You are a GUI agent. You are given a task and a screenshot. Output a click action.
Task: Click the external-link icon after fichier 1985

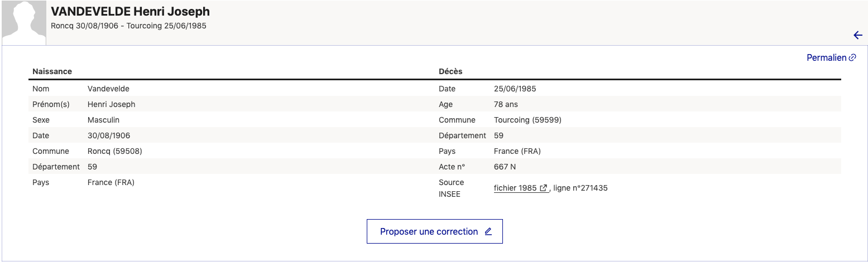pyautogui.click(x=543, y=188)
